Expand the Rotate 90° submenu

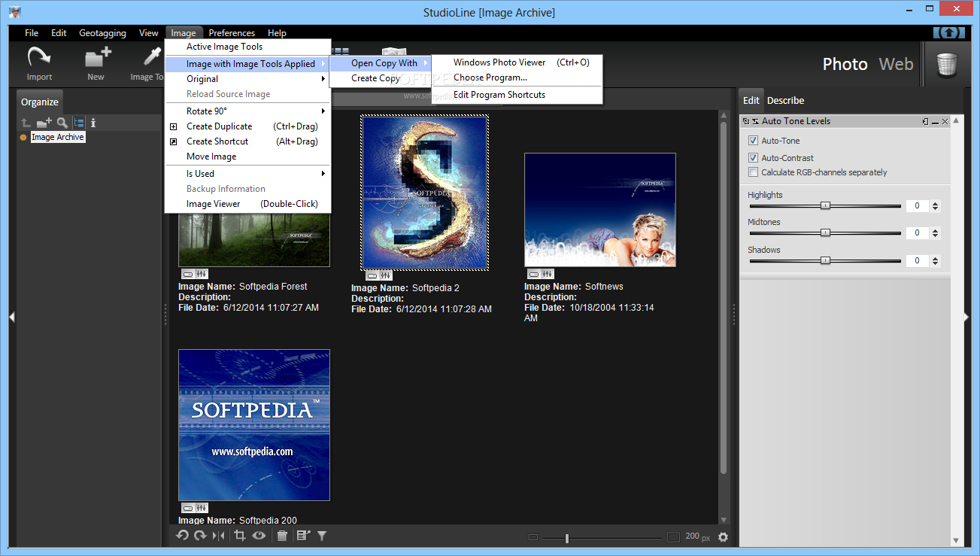click(247, 111)
